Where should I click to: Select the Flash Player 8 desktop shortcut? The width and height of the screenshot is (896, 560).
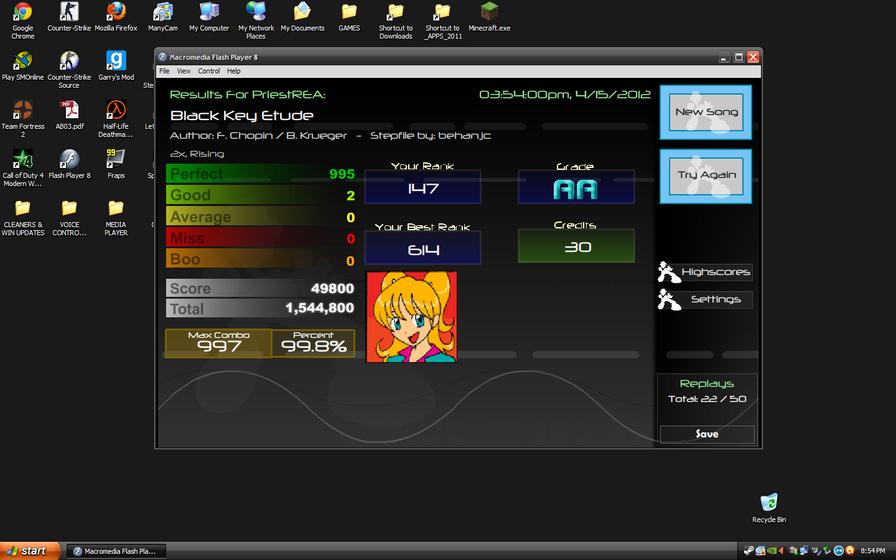(x=69, y=164)
